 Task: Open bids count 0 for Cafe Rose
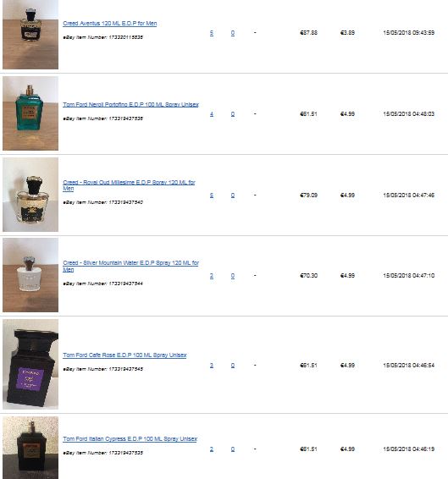(x=233, y=366)
